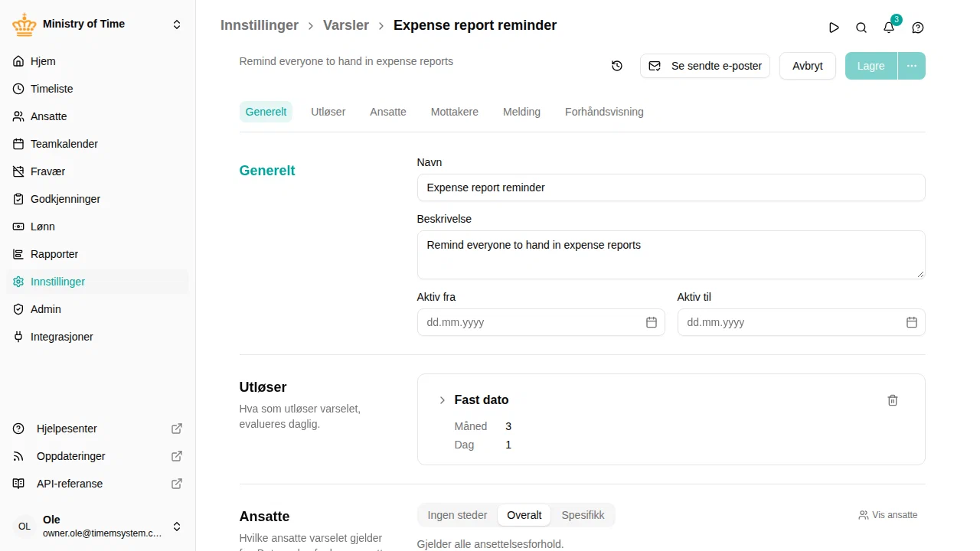Switch to the Mottakere tab
The height and width of the screenshot is (551, 980).
coord(455,112)
